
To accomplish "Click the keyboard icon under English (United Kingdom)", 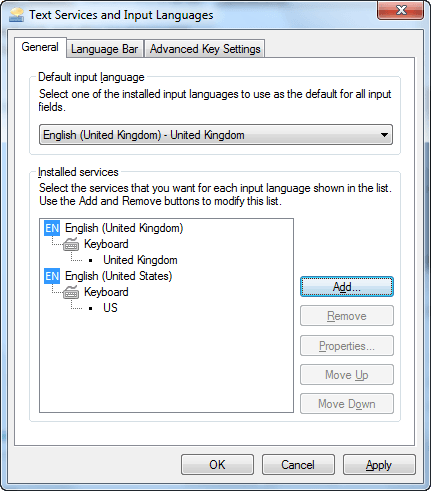I will click(71, 244).
